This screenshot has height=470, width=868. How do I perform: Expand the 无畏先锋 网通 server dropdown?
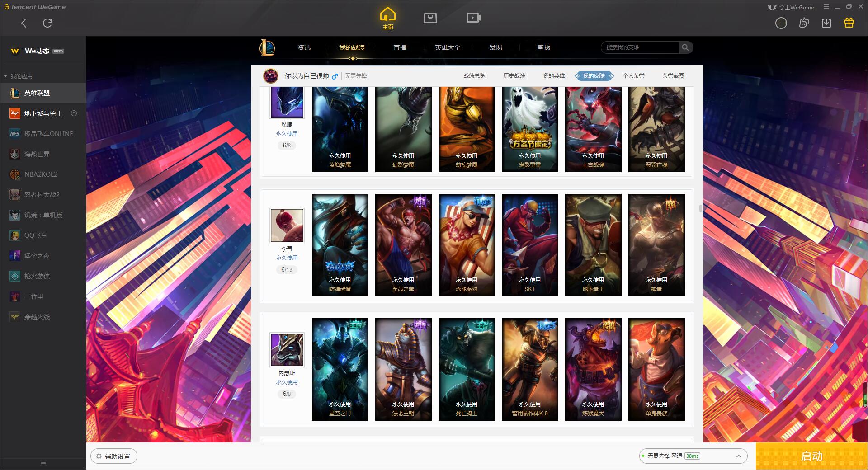pos(693,456)
